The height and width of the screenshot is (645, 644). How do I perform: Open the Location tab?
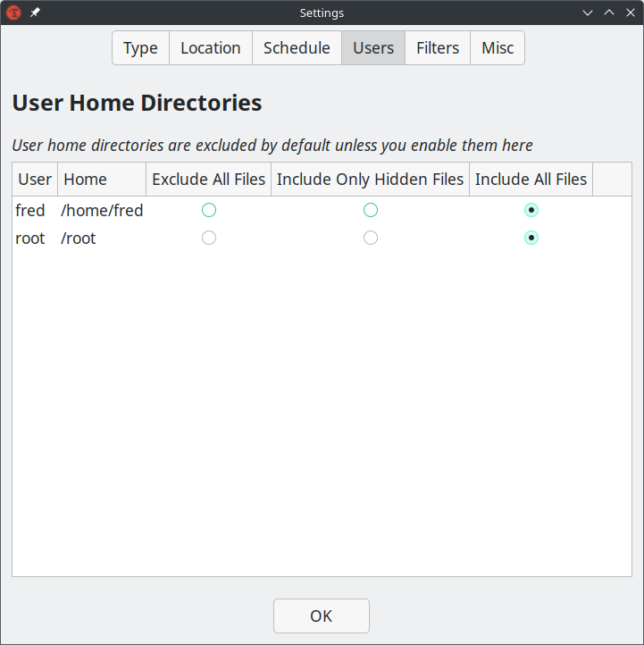point(210,48)
